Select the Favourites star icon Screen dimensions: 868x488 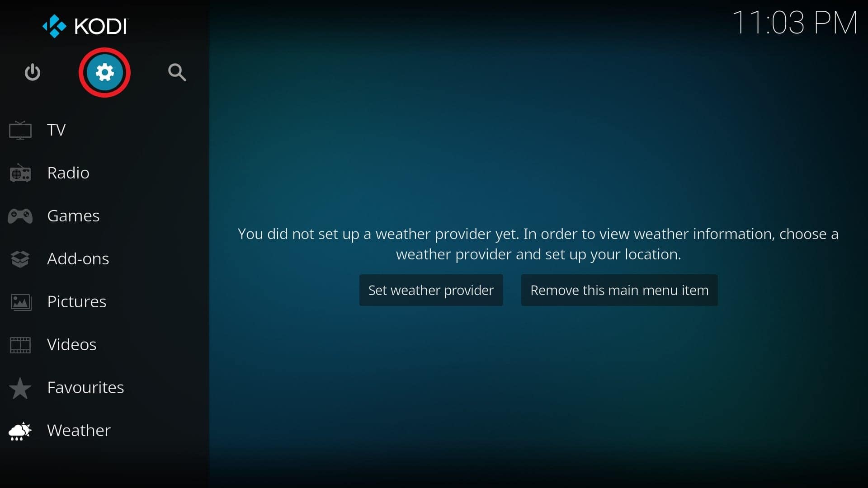[21, 387]
